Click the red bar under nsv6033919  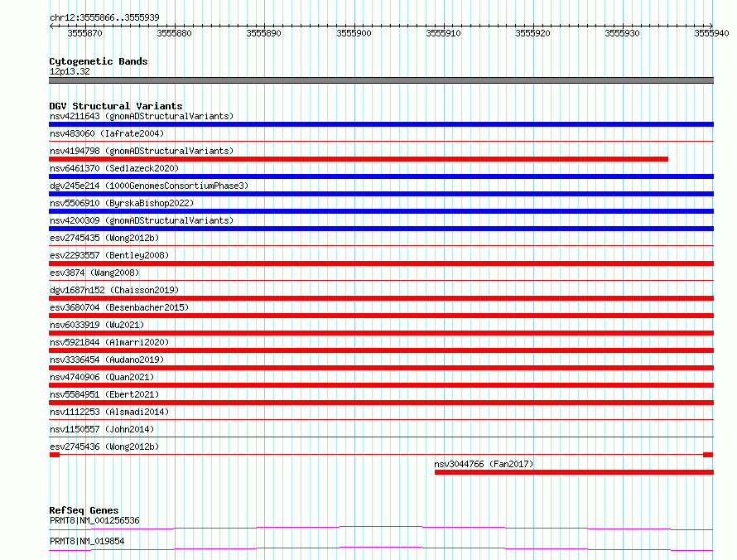pos(381,333)
